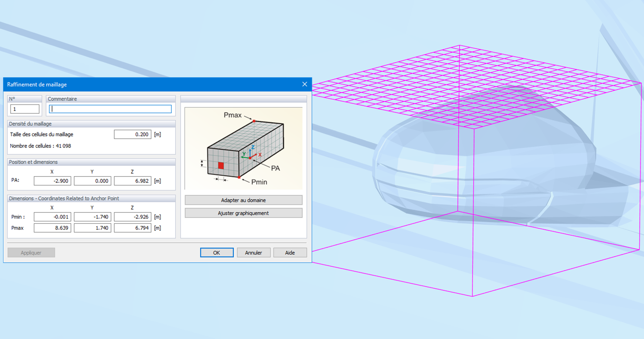Click the PA X coordinate field
The height and width of the screenshot is (339, 644).
point(52,181)
